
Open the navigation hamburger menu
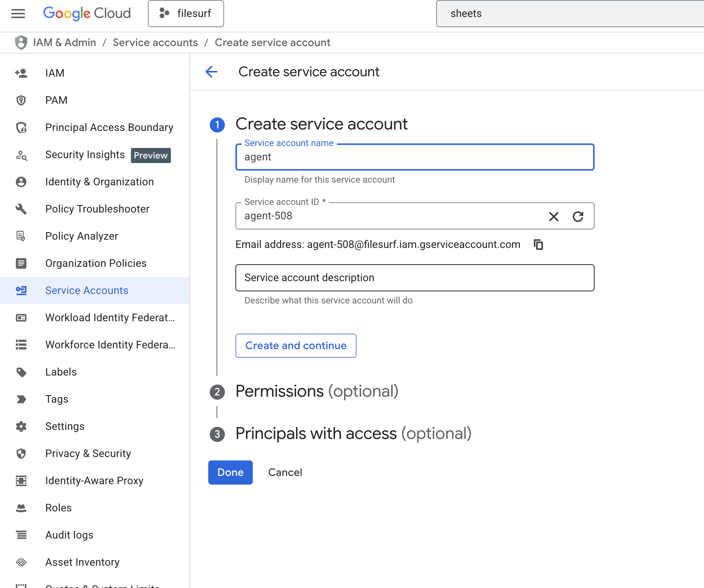click(18, 14)
